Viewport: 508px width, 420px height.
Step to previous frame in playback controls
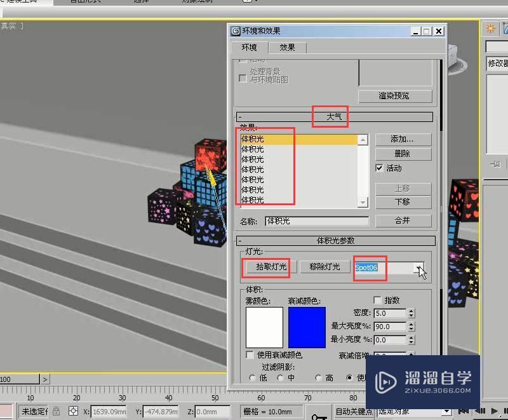[480, 411]
